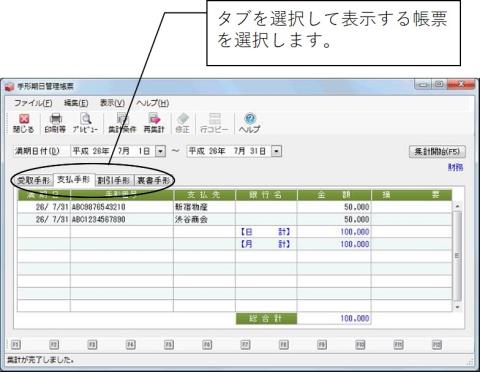Select the 裏書手形 tab

(154, 181)
